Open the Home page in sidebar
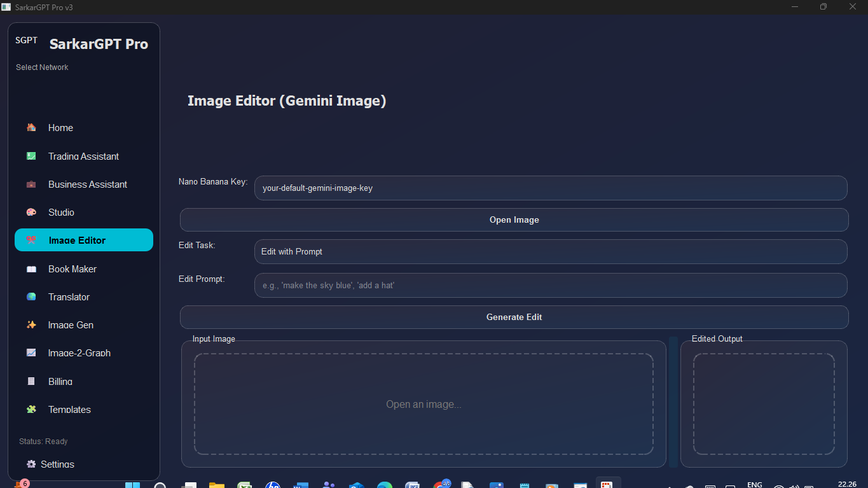The height and width of the screenshot is (488, 868). click(84, 128)
